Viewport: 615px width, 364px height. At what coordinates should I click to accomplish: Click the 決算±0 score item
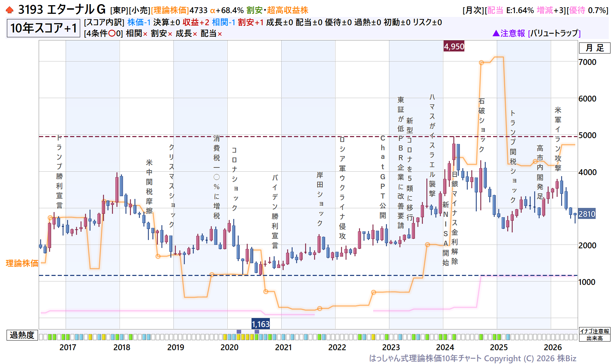[167, 22]
